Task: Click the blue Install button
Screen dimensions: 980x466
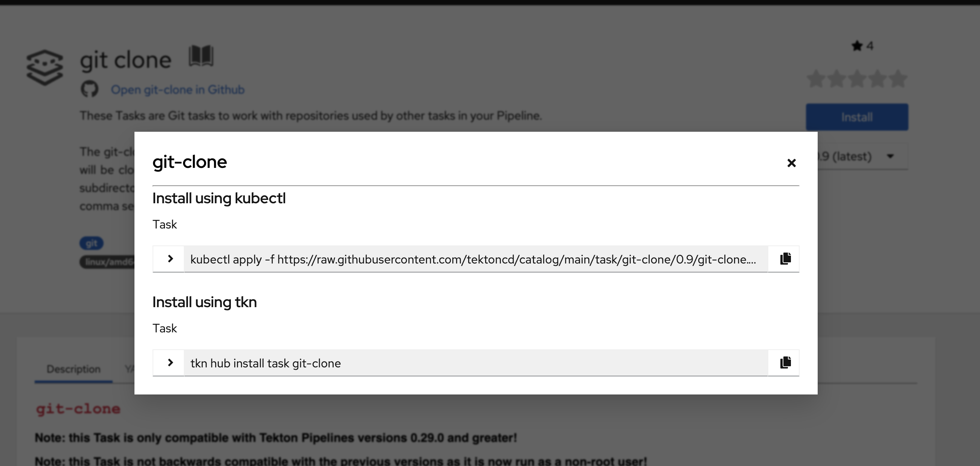Action: [x=857, y=117]
